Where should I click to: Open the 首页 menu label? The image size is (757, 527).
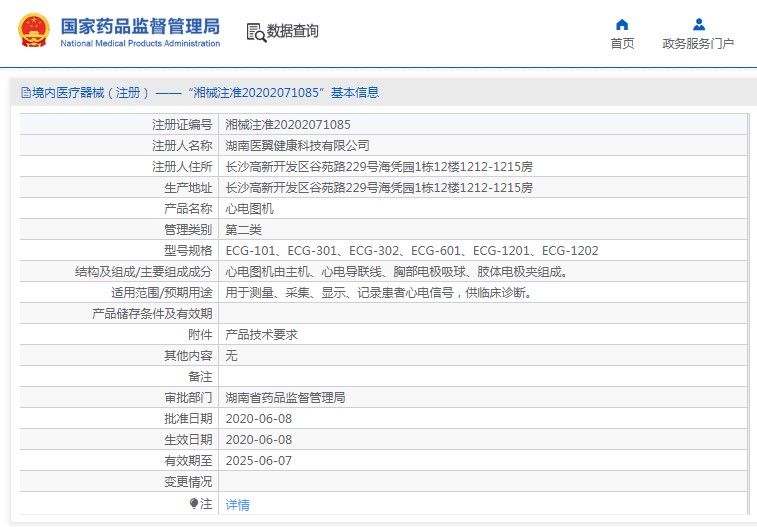pos(622,43)
